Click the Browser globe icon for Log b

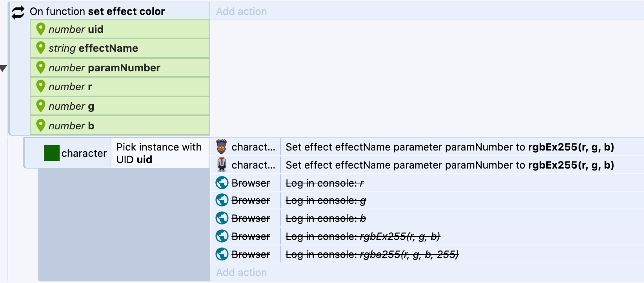[222, 218]
